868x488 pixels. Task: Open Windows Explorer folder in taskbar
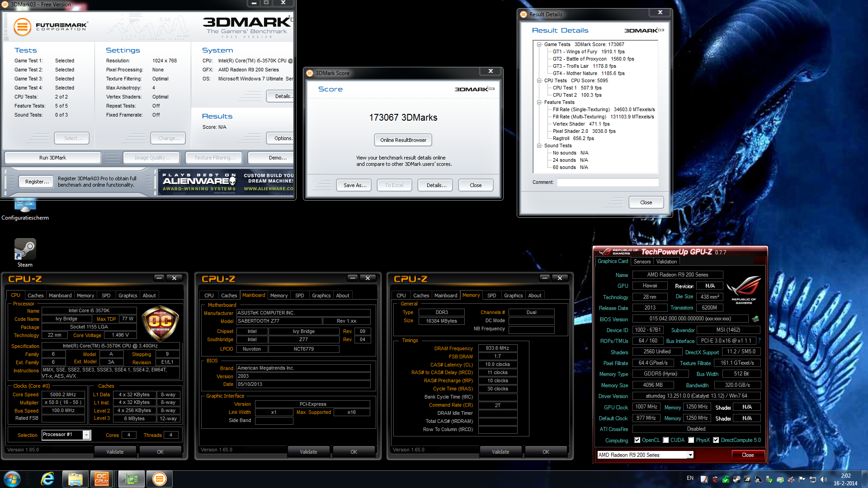[x=75, y=479]
